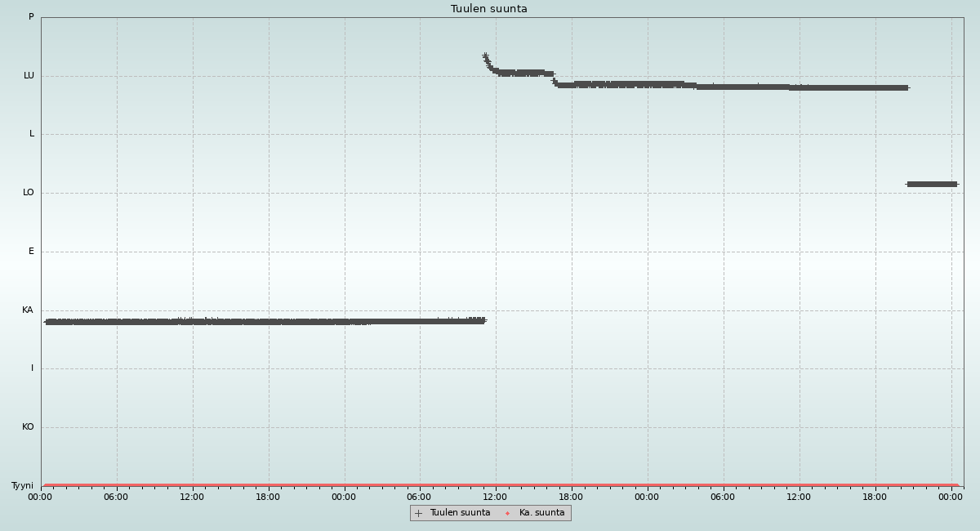Click the chart title 'Tuulen suunta'
980x531 pixels.
click(488, 9)
